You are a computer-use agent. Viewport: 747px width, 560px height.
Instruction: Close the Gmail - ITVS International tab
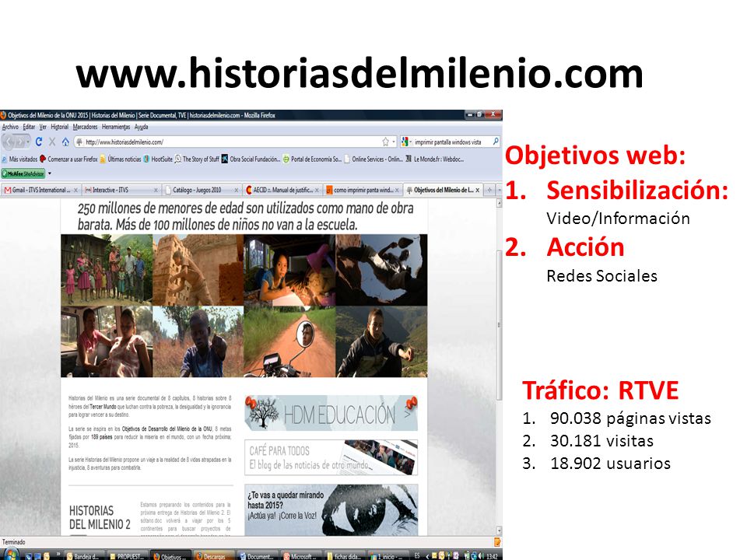point(75,190)
